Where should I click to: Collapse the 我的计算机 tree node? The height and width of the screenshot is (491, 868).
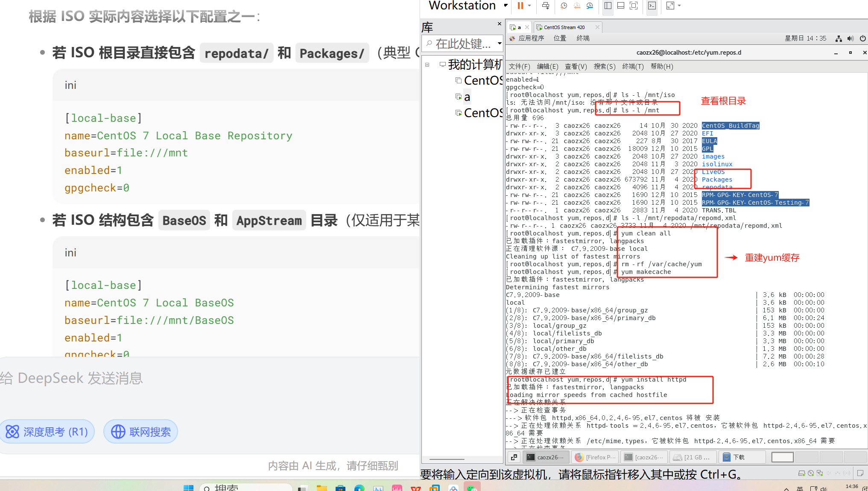point(427,65)
